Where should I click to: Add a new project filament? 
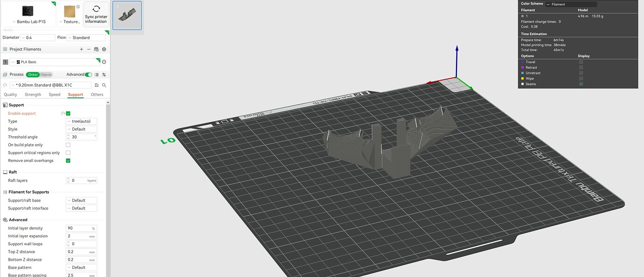(81, 49)
